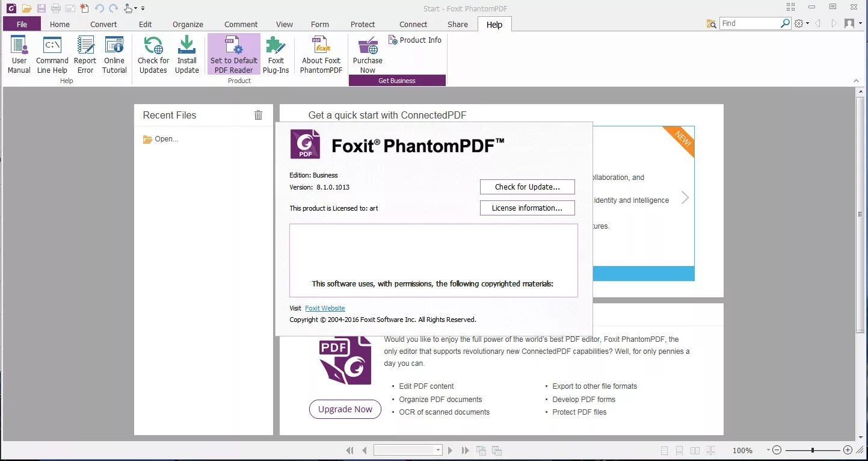
Task: Click the Undo arrow
Action: [99, 8]
